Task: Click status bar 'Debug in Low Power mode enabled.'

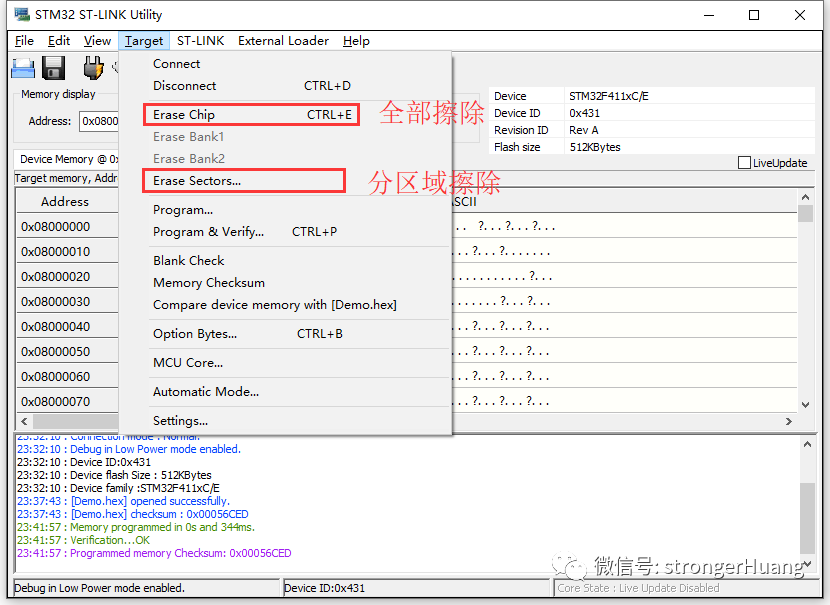Action: click(x=100, y=588)
